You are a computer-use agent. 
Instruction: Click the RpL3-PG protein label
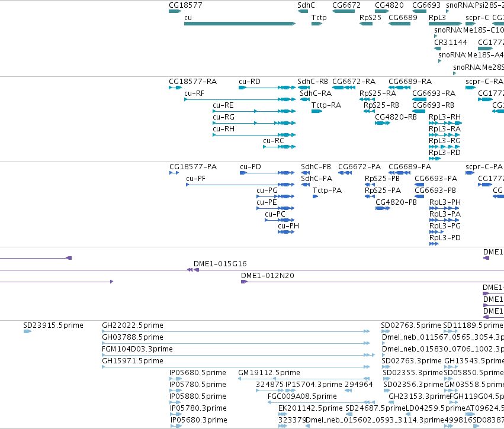pyautogui.click(x=445, y=226)
